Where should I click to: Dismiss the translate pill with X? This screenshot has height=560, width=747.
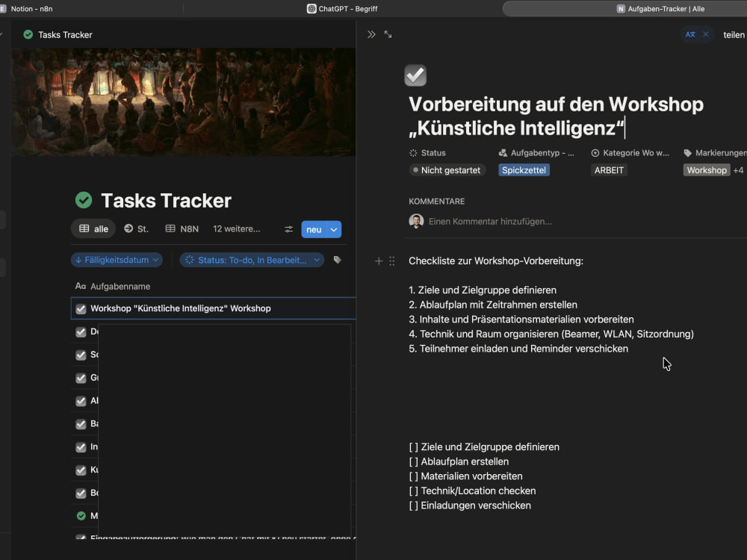point(706,34)
